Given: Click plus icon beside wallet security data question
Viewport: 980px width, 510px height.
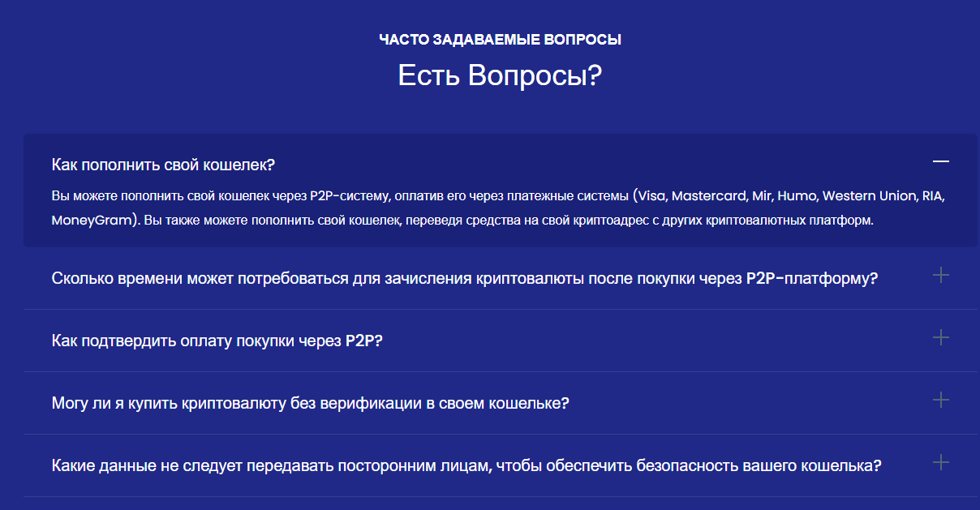Looking at the screenshot, I should [x=940, y=463].
